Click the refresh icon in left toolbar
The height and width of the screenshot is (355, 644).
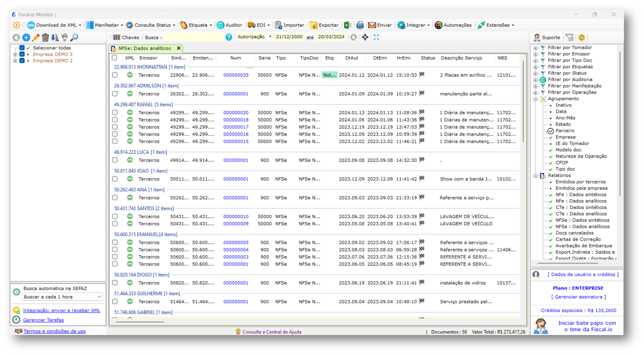tap(16, 37)
